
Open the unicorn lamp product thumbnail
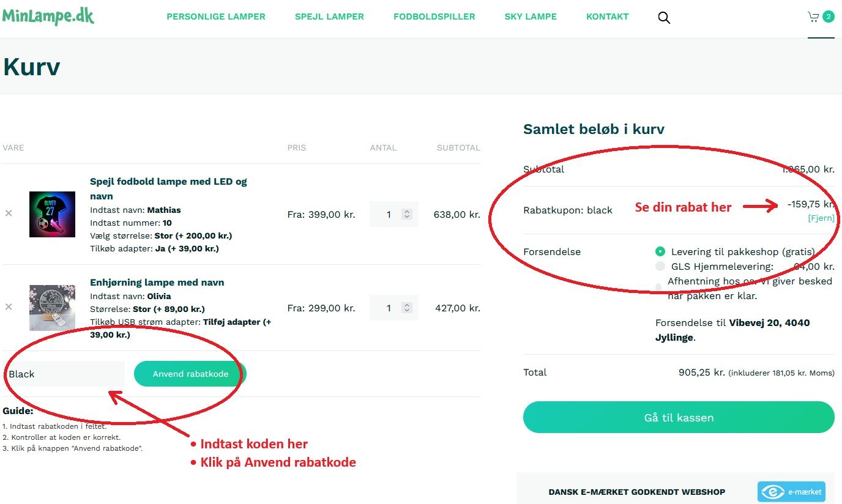click(x=52, y=308)
